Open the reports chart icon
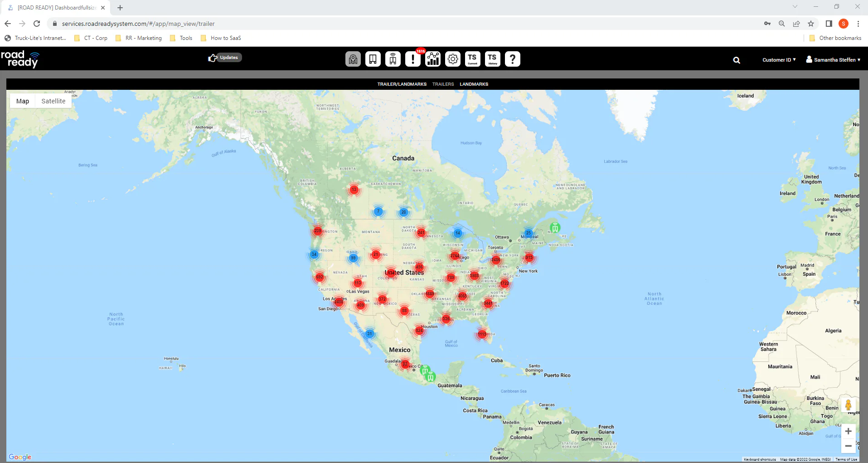 coord(433,59)
